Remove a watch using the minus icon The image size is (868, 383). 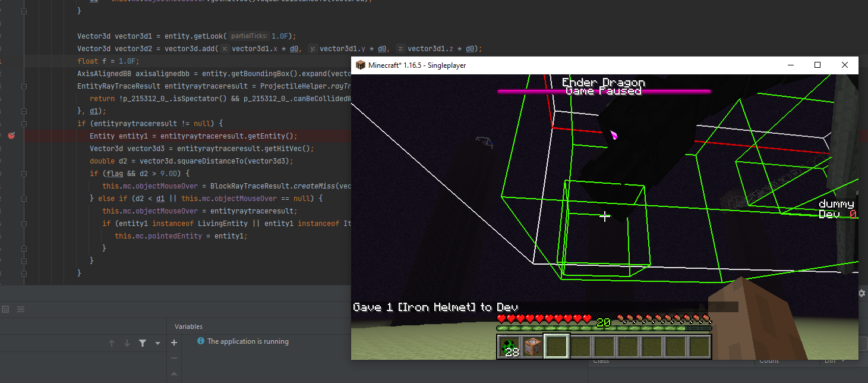pyautogui.click(x=173, y=358)
